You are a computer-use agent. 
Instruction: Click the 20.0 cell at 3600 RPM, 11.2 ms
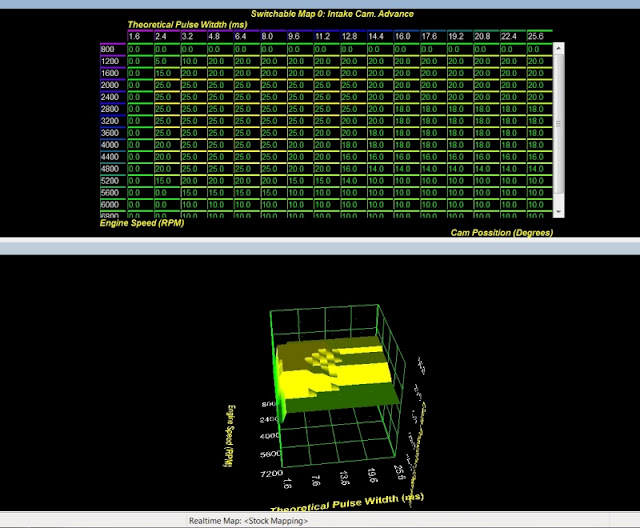coord(327,133)
